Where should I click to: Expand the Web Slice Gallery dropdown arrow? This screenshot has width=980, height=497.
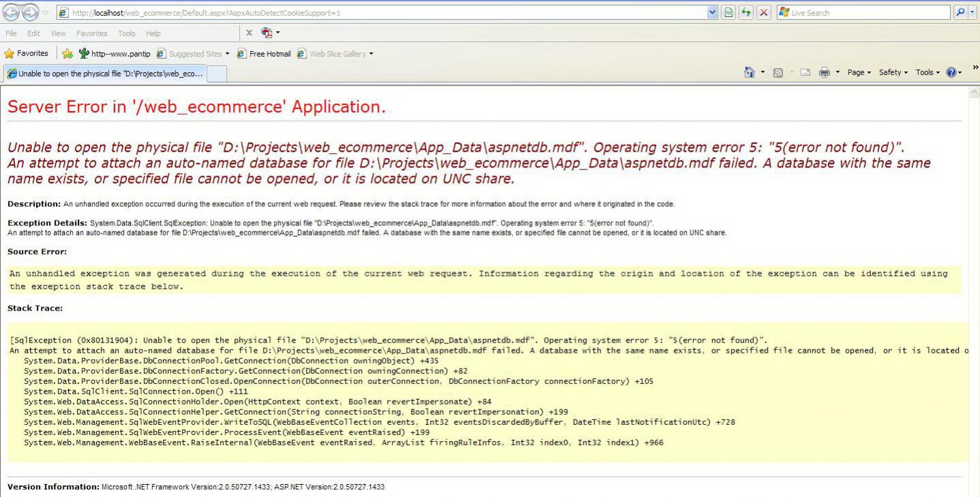click(371, 54)
